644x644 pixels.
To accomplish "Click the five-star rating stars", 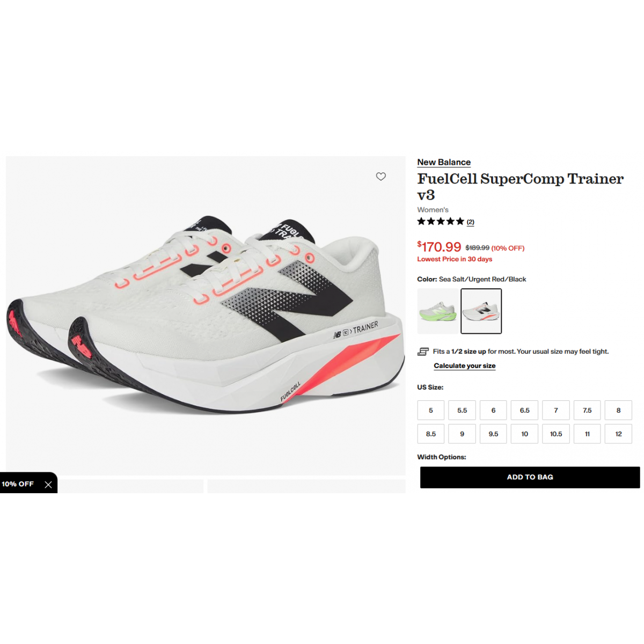I will (x=441, y=221).
